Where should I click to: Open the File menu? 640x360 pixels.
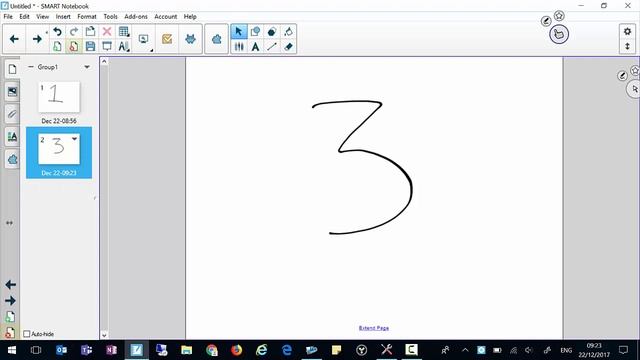point(8,17)
